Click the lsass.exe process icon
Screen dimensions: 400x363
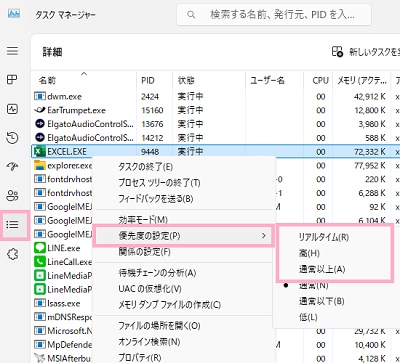point(40,303)
